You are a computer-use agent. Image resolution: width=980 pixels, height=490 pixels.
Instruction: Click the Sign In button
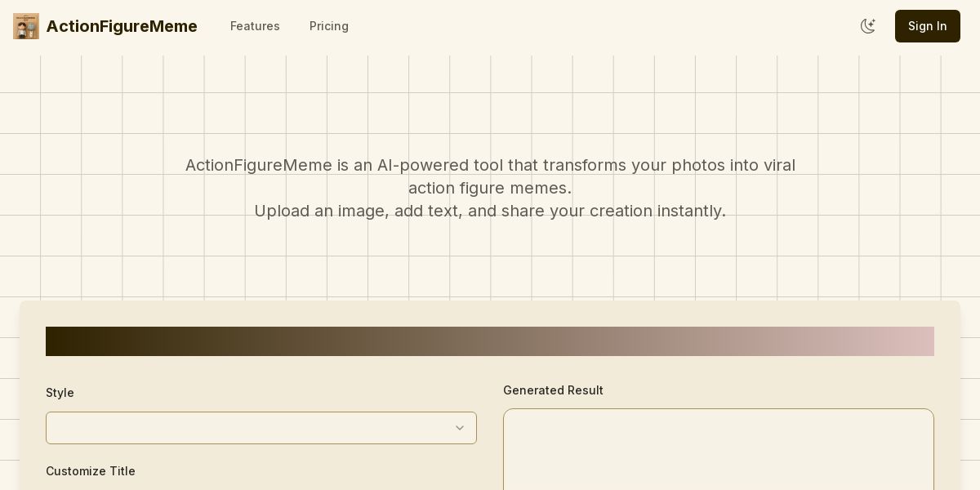point(928,26)
